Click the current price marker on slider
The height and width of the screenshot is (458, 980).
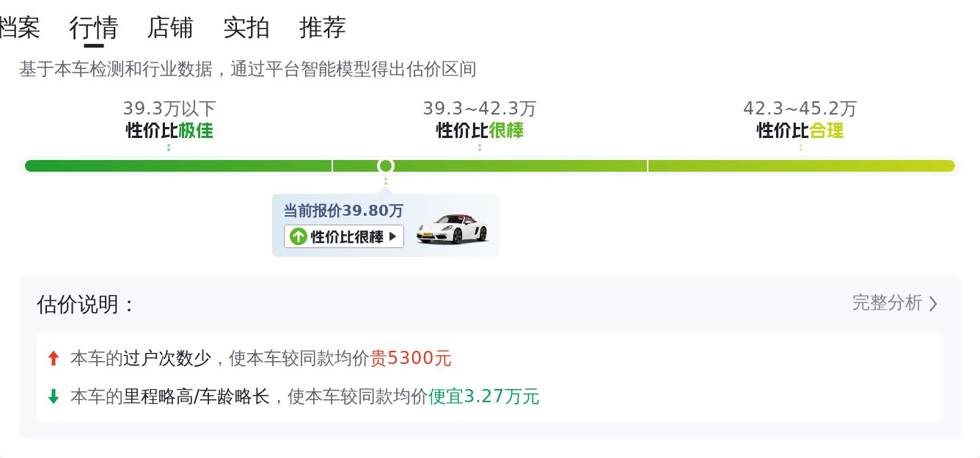[x=386, y=166]
